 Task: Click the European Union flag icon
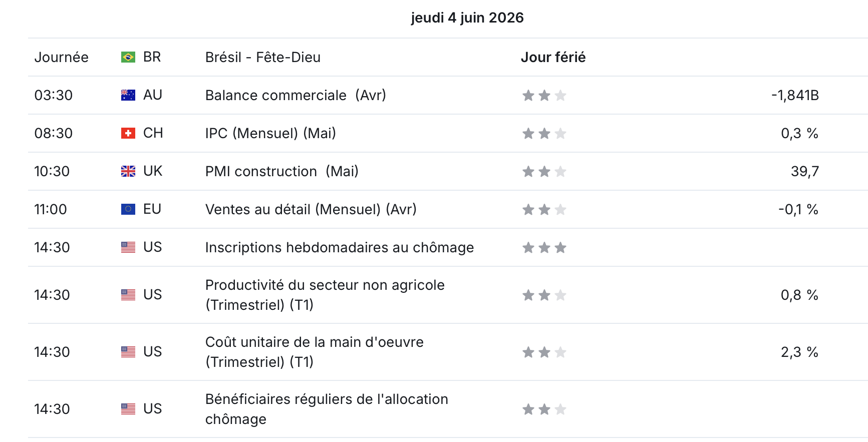click(128, 209)
